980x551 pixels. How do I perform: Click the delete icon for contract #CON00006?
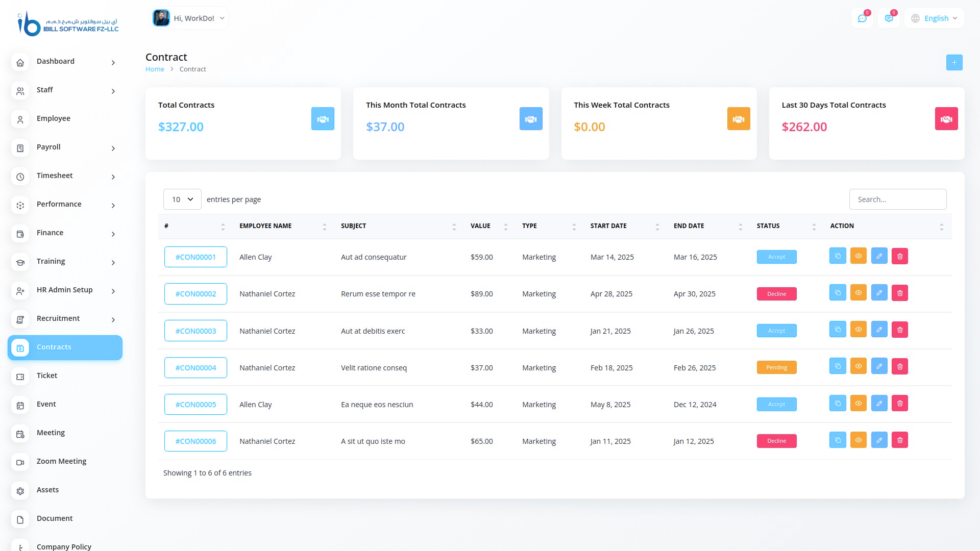point(900,440)
